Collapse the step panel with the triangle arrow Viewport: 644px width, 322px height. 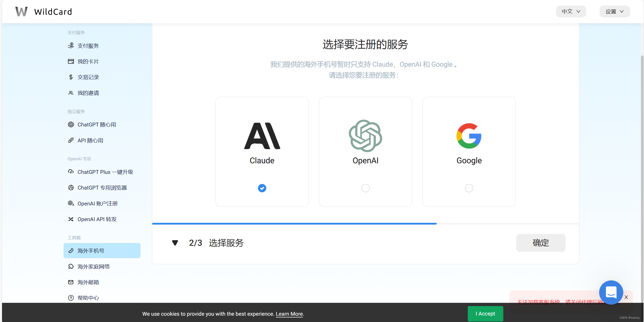(x=175, y=243)
